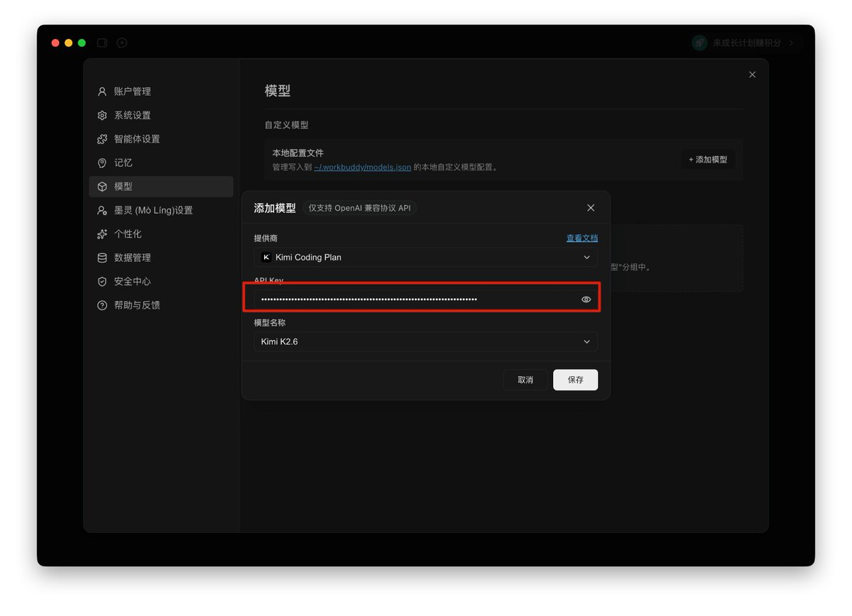Click the 模型名称 field label
This screenshot has height=616, width=852.
tap(270, 323)
